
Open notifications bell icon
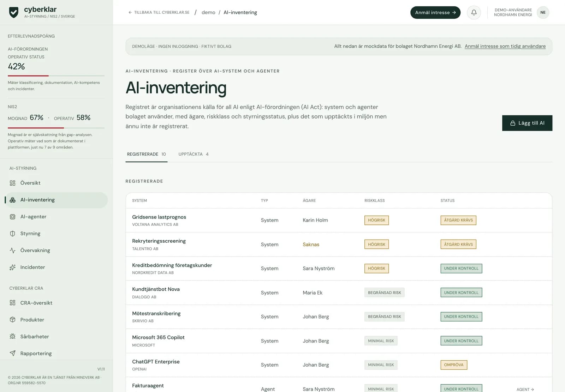[474, 12]
